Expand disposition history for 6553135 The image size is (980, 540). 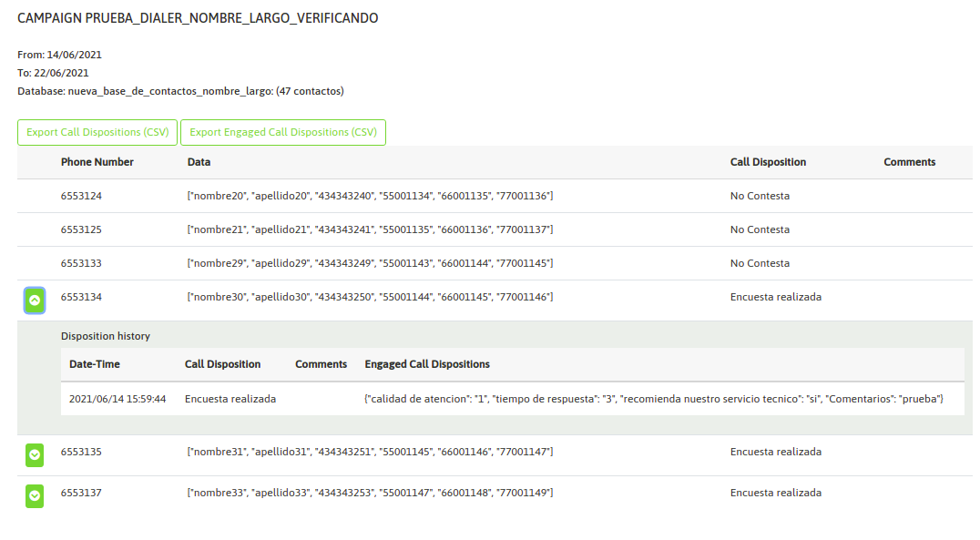[x=35, y=453]
